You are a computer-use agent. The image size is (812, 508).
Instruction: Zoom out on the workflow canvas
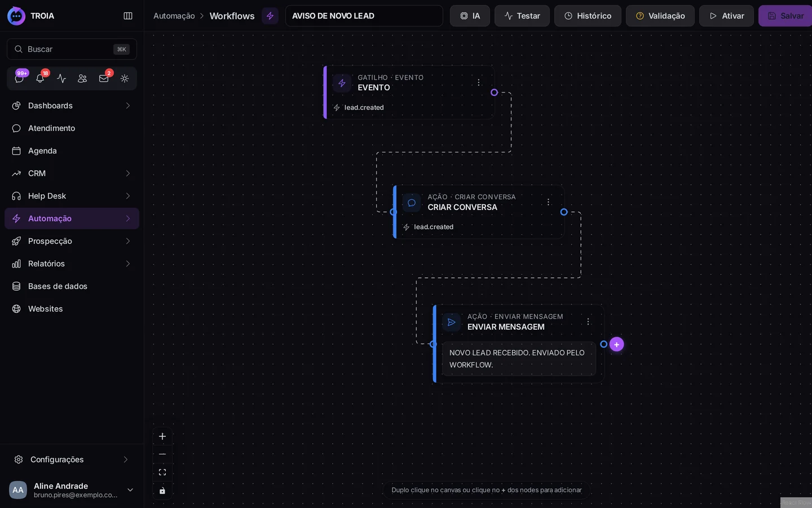pyautogui.click(x=162, y=454)
